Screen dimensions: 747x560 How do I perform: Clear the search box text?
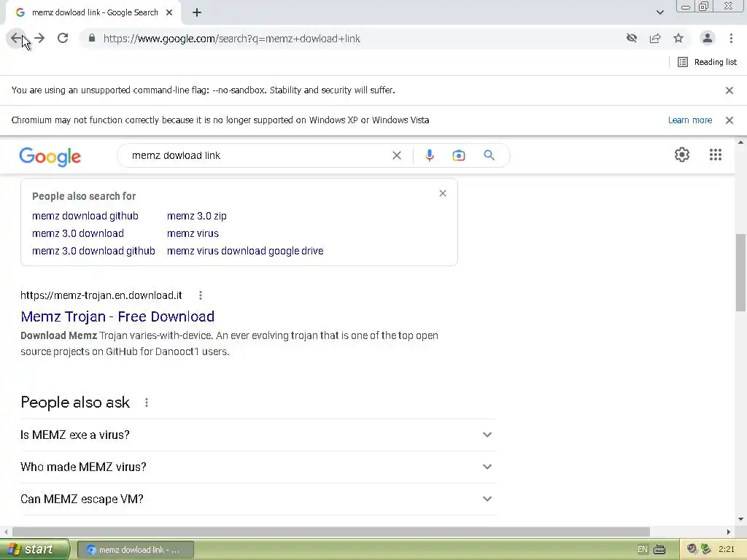click(x=397, y=155)
